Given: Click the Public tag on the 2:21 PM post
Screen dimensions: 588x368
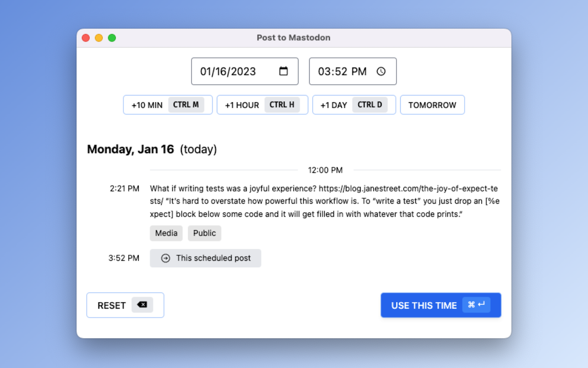Looking at the screenshot, I should pos(204,233).
